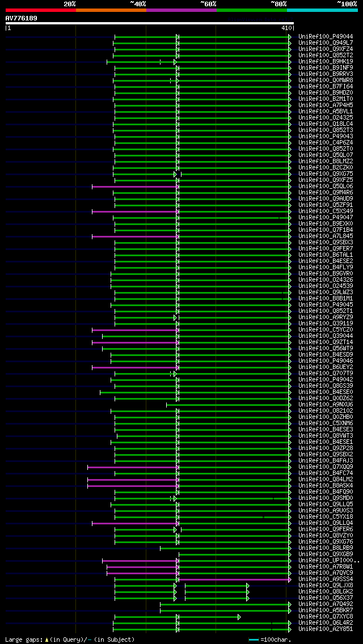The width and height of the screenshot is (363, 644).
Task: Click the cyan ~100% identity legend segment
Action: (322, 10)
